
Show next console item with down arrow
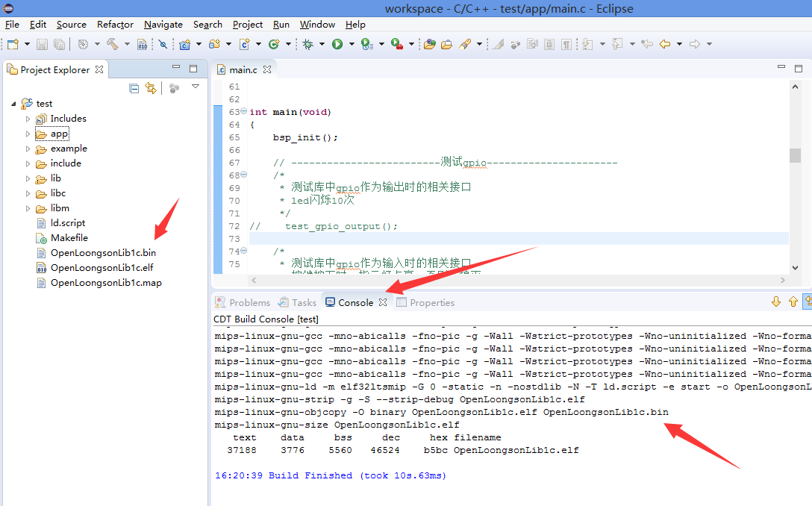click(775, 302)
